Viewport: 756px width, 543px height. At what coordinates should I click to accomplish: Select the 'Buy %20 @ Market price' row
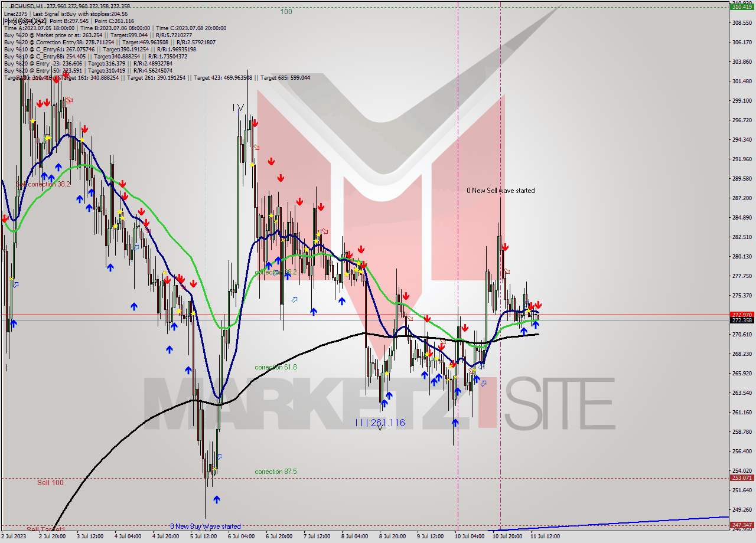click(97, 35)
